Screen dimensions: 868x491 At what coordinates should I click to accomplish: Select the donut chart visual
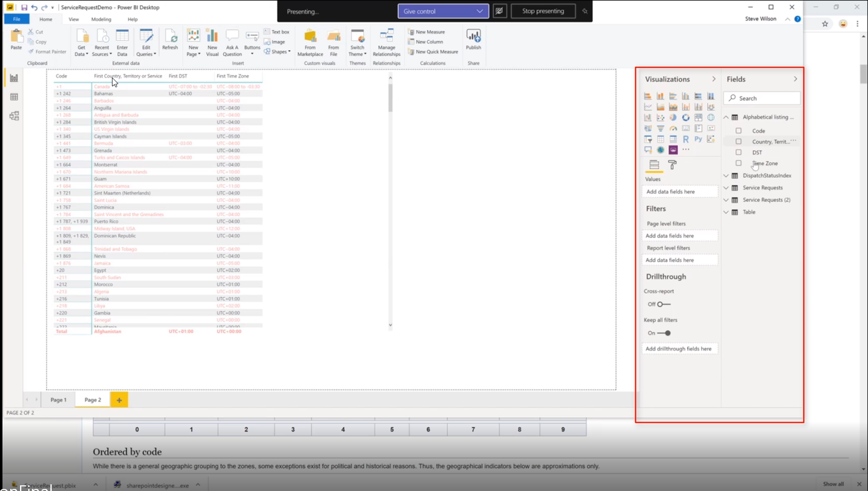click(686, 118)
